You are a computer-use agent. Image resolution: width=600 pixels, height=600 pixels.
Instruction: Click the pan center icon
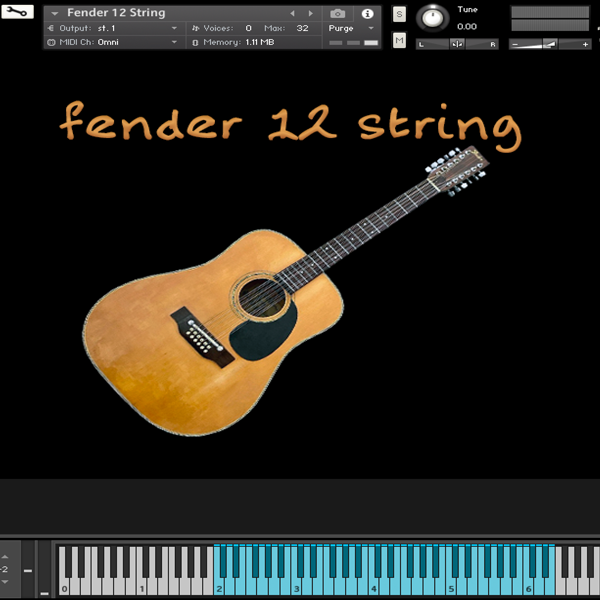click(x=457, y=44)
